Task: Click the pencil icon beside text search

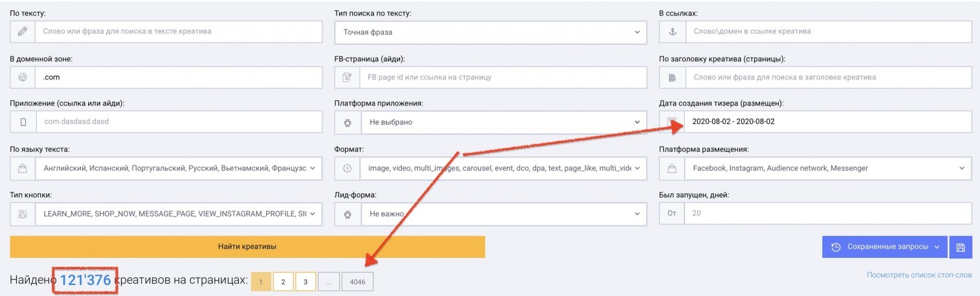Action: 23,31
